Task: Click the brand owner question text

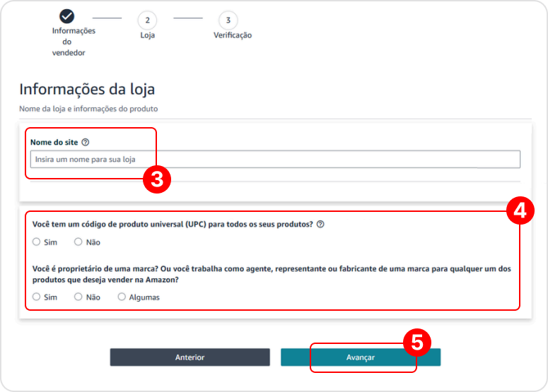Action: click(x=272, y=274)
